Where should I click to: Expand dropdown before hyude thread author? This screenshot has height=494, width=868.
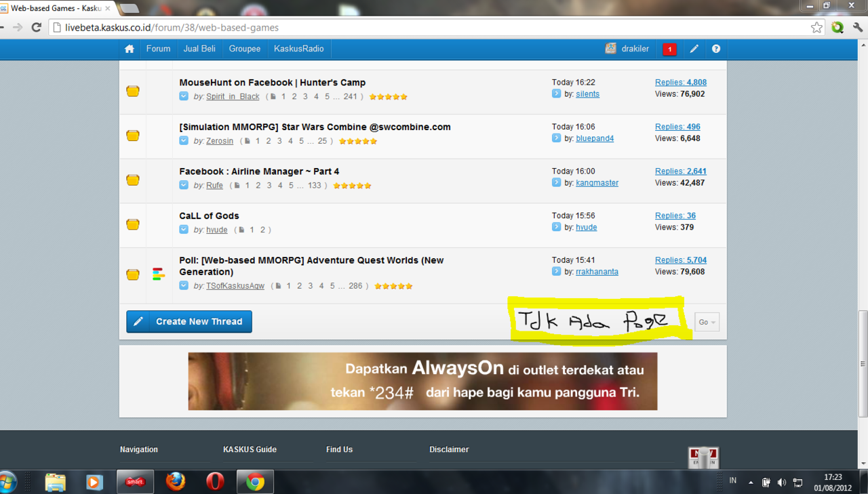[184, 230]
